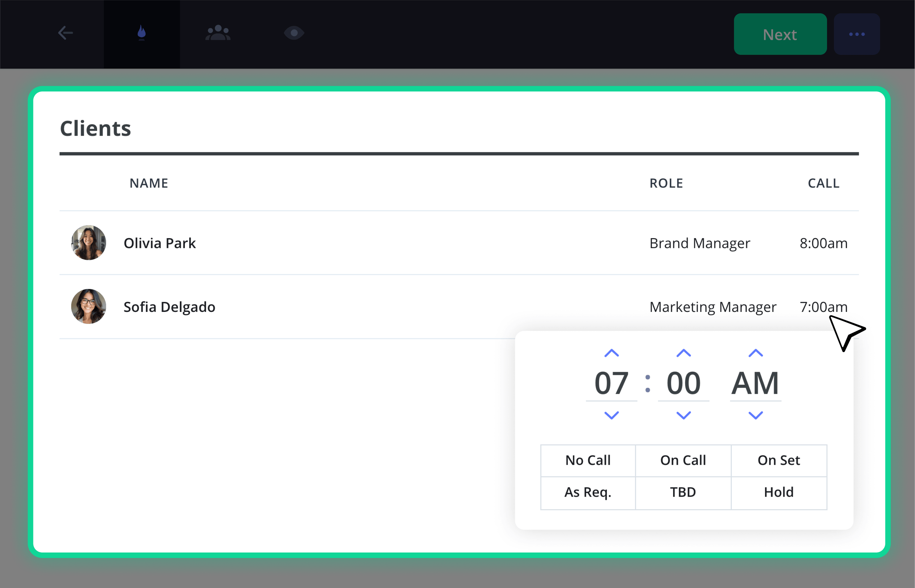Choose the Hold option
The width and height of the screenshot is (915, 588).
779,492
